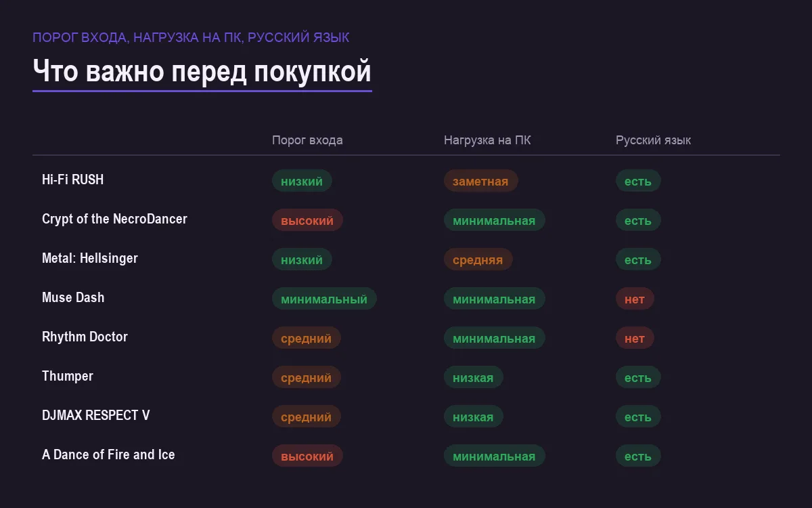Click the "Русский язык" column header
Screen dimensions: 812x508
point(653,140)
